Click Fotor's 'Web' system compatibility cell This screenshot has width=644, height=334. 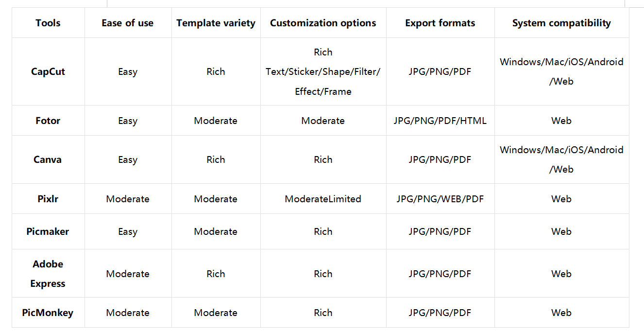(x=561, y=121)
